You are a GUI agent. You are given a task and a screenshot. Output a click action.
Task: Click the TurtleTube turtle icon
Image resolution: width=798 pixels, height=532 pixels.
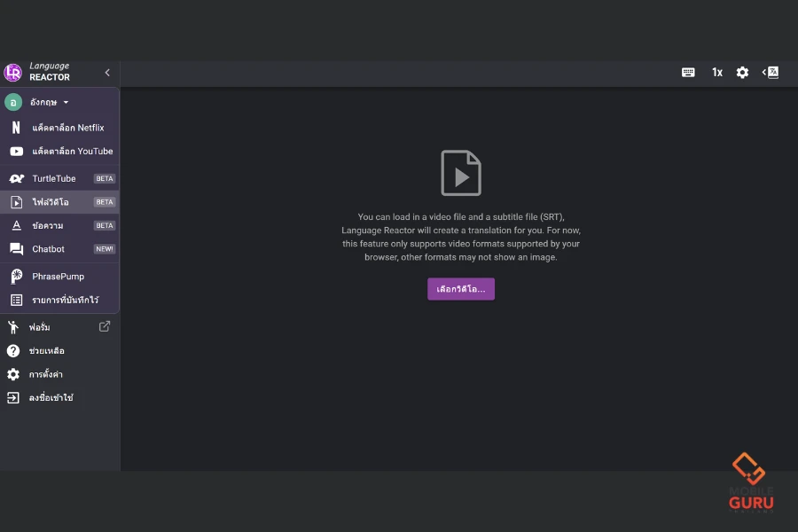pyautogui.click(x=16, y=178)
